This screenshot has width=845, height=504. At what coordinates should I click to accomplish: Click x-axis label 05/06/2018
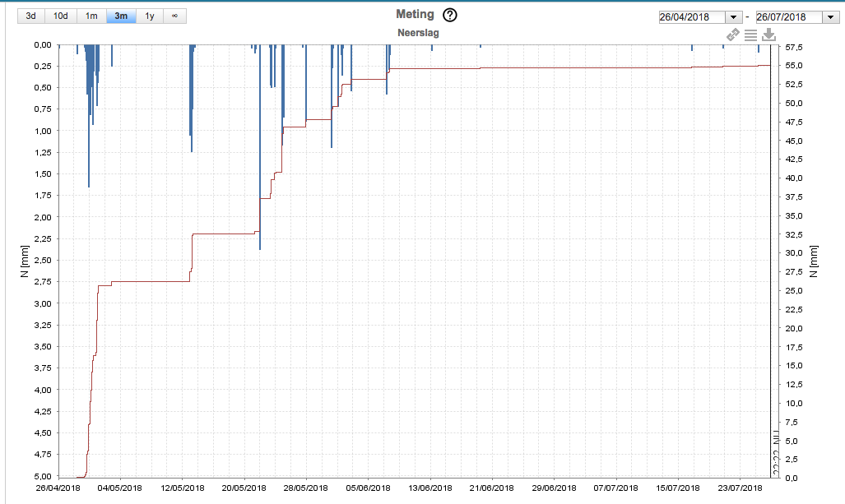(368, 488)
